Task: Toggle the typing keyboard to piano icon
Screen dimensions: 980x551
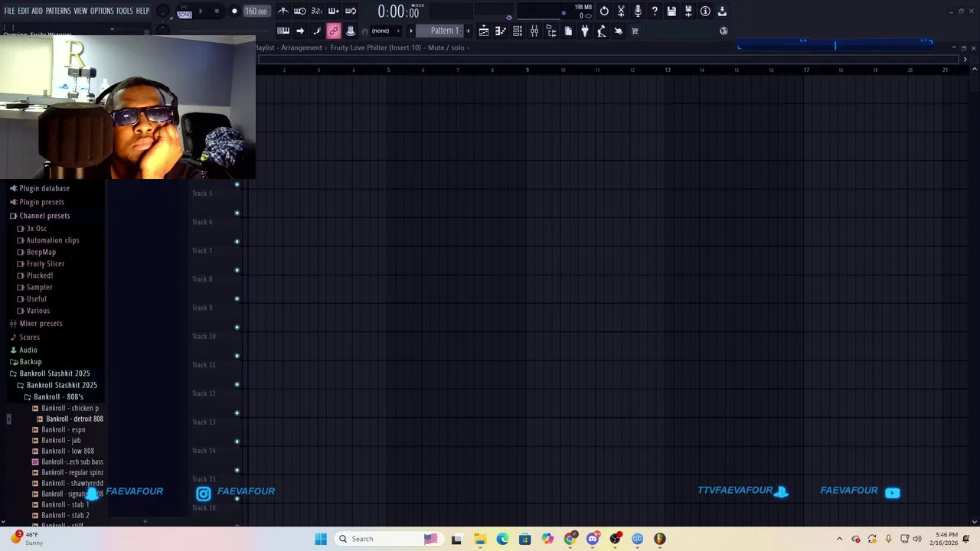Action: tap(283, 31)
